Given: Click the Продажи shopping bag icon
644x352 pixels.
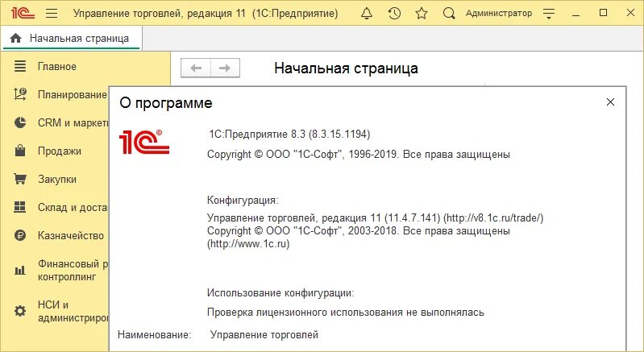Looking at the screenshot, I should point(19,151).
